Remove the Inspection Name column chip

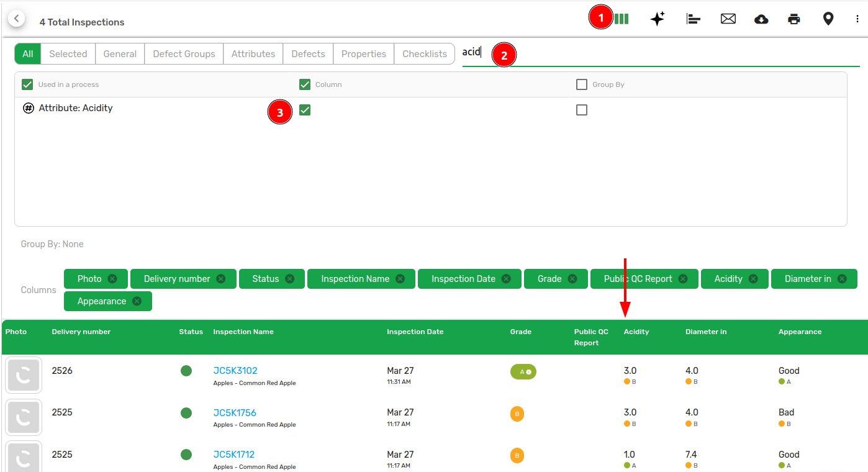[x=400, y=279]
